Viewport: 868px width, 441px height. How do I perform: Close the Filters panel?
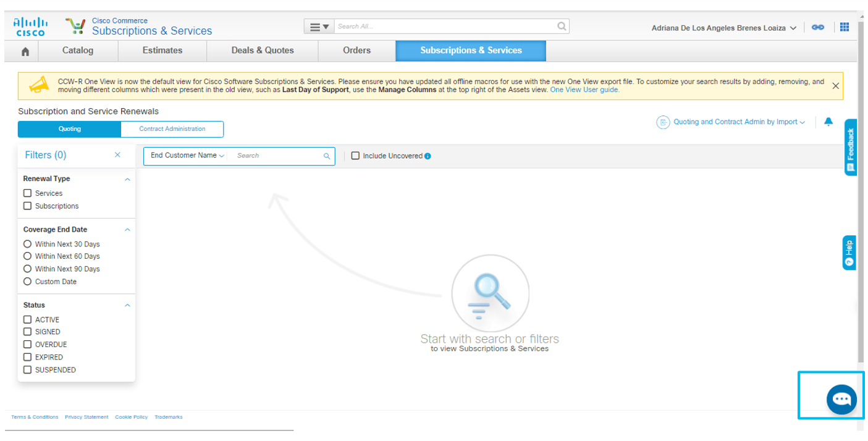point(117,155)
